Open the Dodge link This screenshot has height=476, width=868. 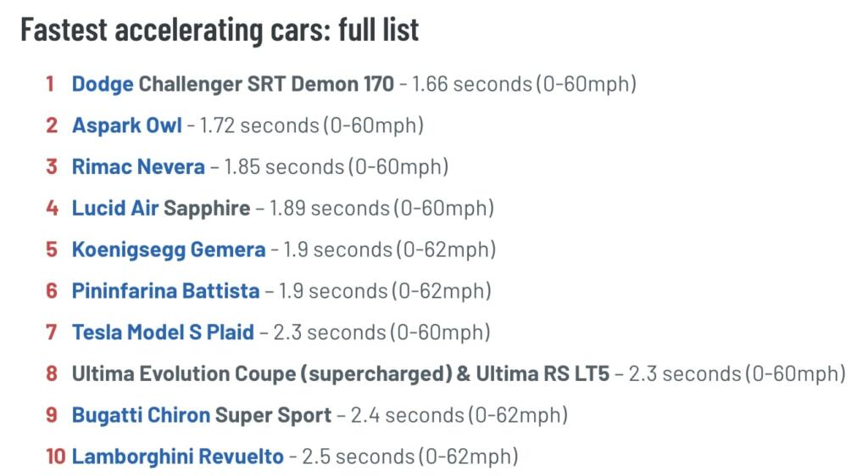tap(103, 84)
